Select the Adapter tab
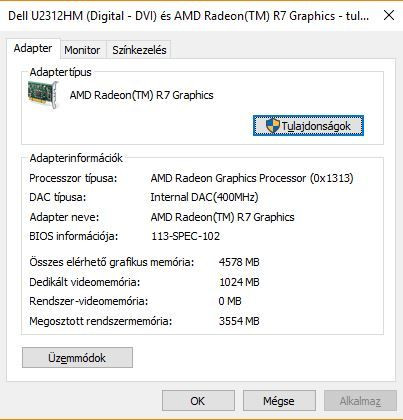The image size is (403, 420). point(33,48)
